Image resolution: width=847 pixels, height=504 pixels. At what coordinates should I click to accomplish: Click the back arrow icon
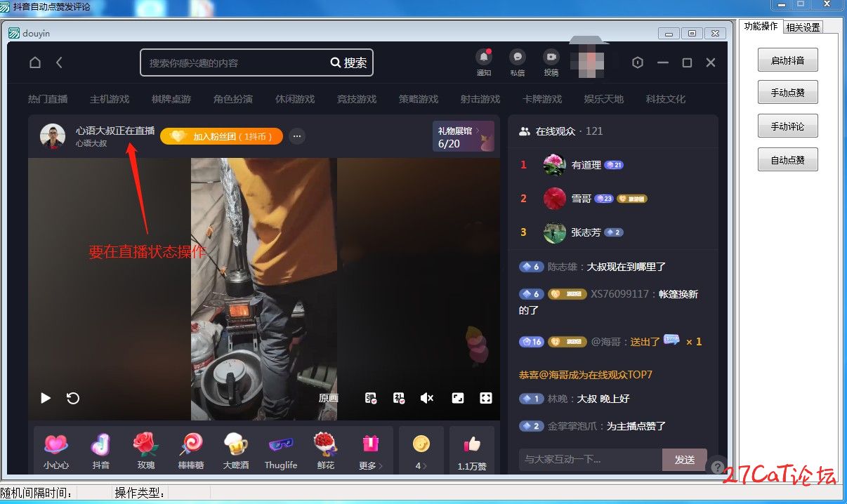tap(59, 62)
